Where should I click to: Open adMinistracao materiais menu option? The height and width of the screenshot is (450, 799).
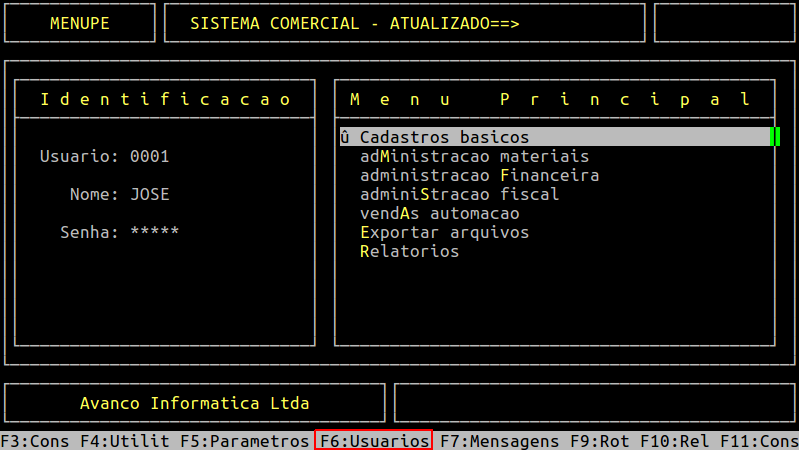474,156
